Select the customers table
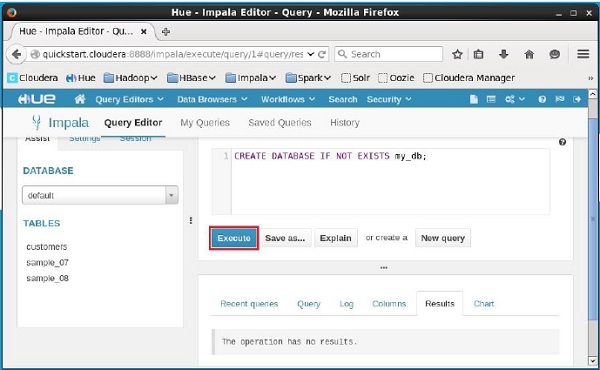The width and height of the screenshot is (600, 370). (47, 247)
